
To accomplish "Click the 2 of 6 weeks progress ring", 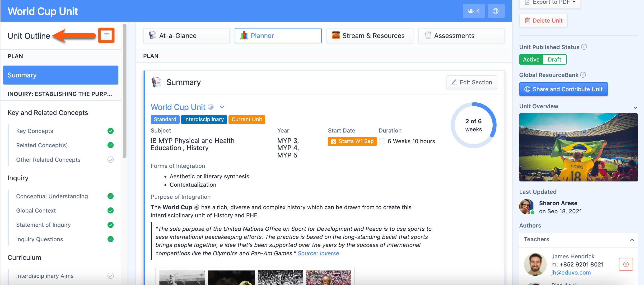I will point(473,125).
